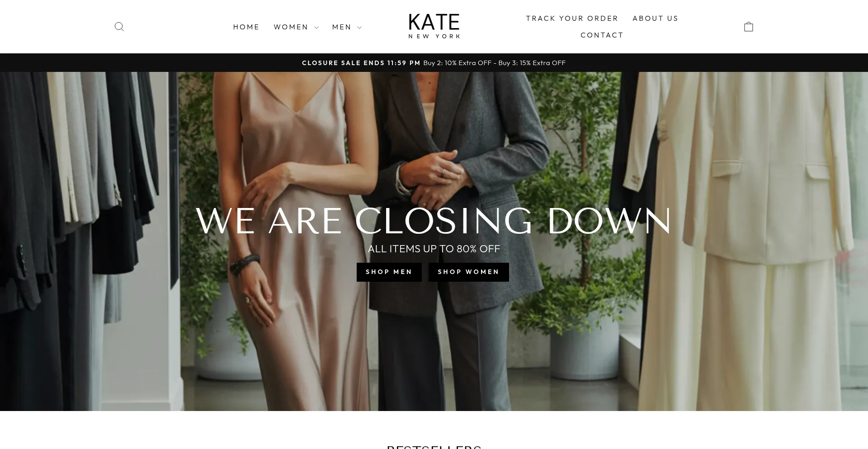The height and width of the screenshot is (449, 868).
Task: Click the Bestsellers section heading
Action: (434, 447)
